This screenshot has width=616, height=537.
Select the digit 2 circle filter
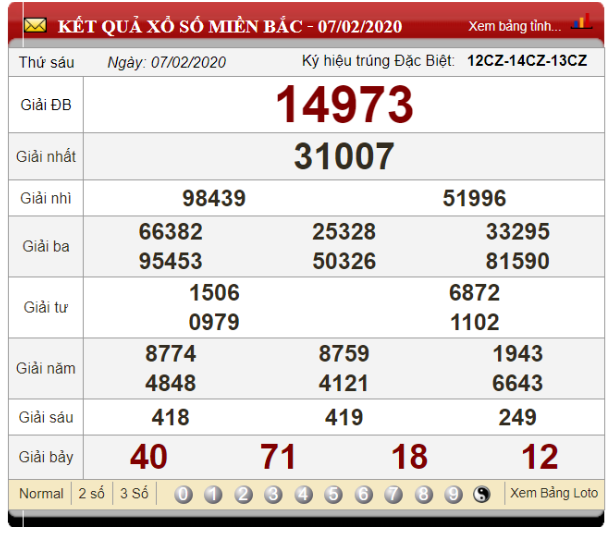(x=243, y=494)
